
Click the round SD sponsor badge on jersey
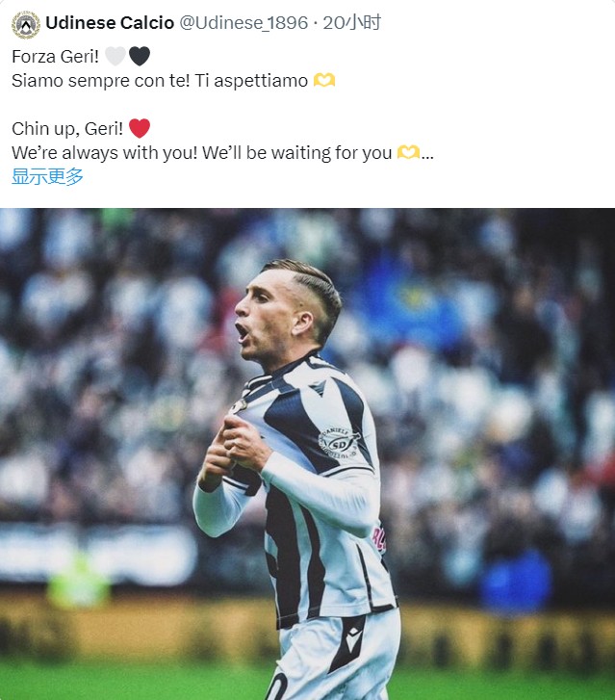tap(339, 443)
